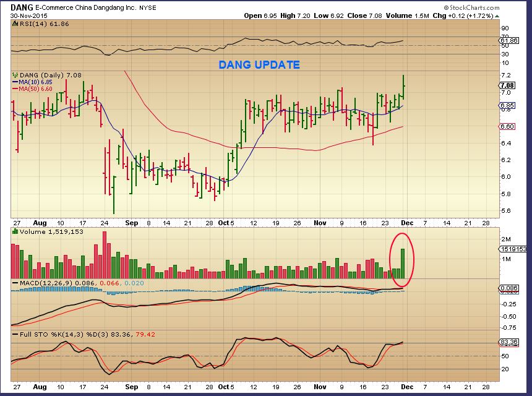Click the 'E-Commerce China Dangdang Inc.' company name

[86, 8]
